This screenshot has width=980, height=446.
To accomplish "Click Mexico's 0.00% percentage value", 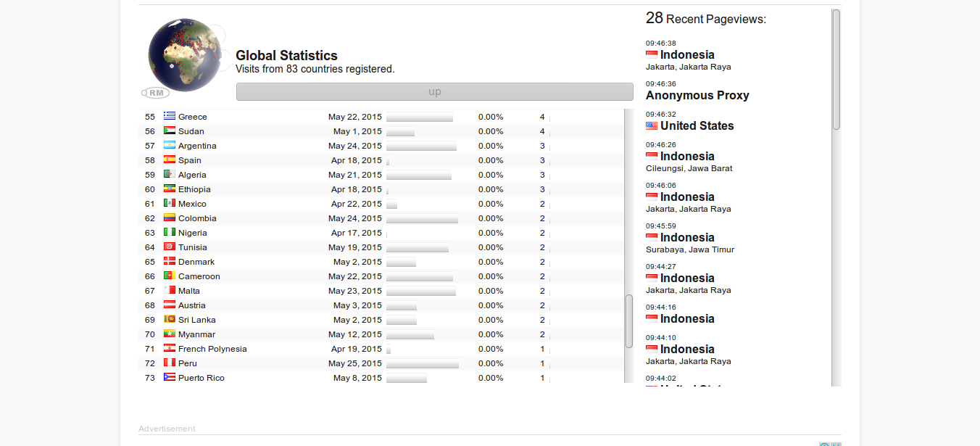I will pos(491,204).
